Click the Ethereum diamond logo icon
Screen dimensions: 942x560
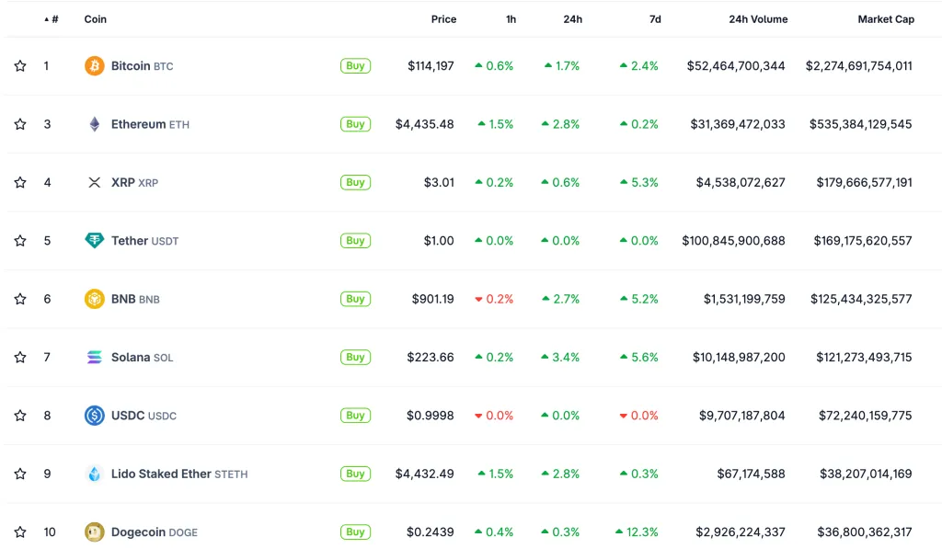(94, 124)
